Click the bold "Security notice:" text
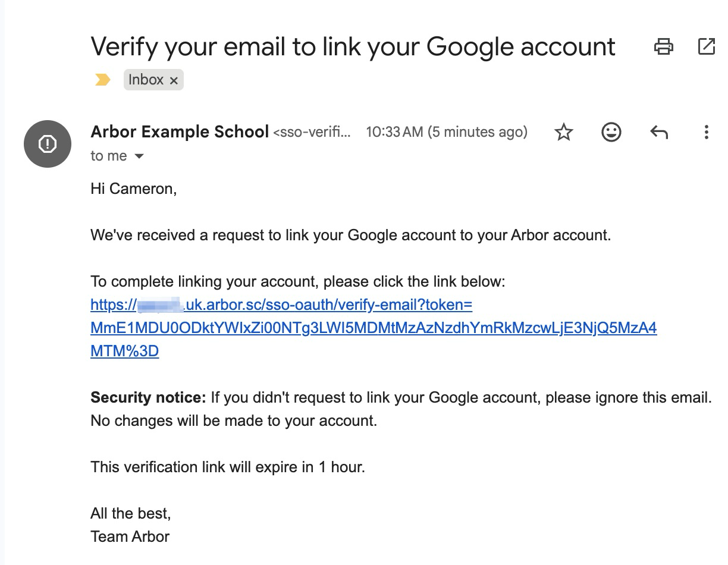 [x=148, y=398]
